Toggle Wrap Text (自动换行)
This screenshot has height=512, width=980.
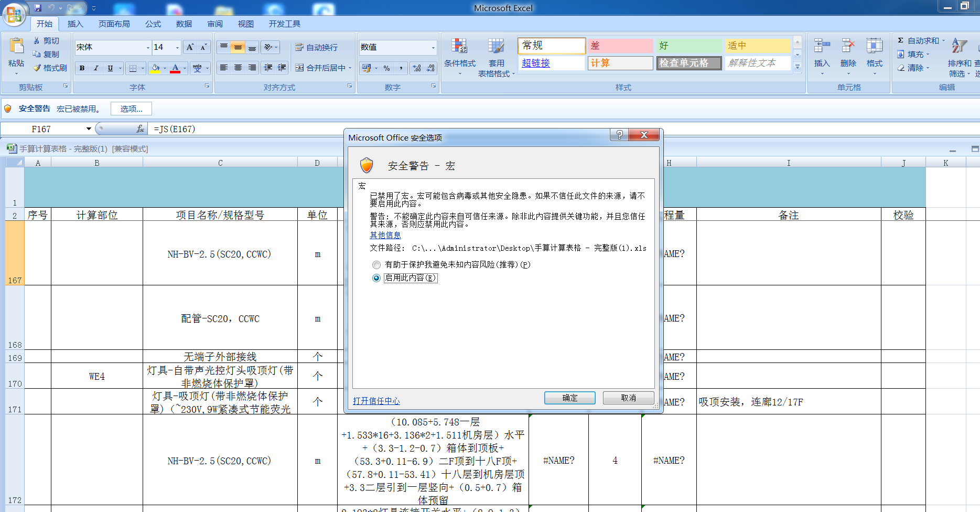pyautogui.click(x=316, y=47)
